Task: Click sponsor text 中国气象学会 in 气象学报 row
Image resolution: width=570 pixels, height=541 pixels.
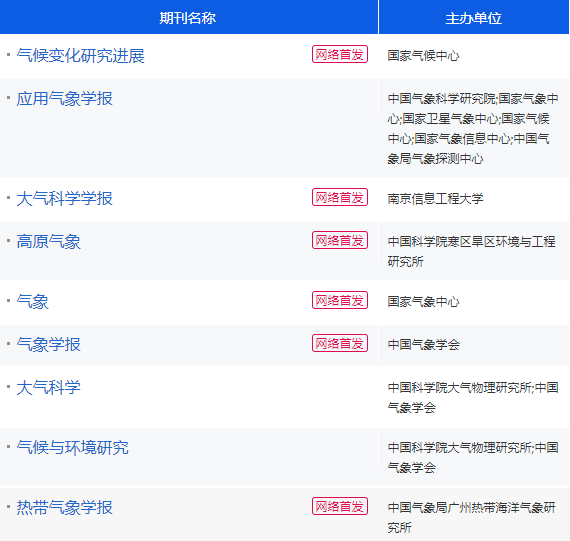Action: tap(424, 345)
